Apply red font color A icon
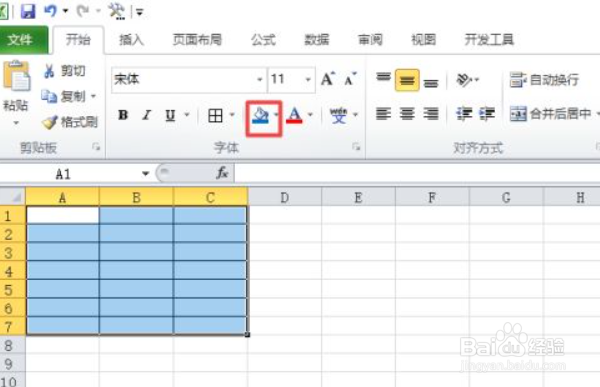The image size is (600, 387). tap(294, 115)
